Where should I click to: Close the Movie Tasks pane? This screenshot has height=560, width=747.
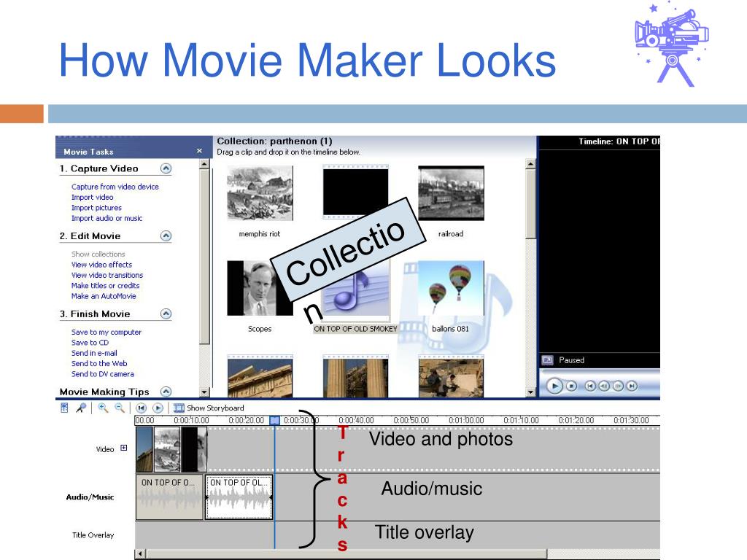click(200, 151)
